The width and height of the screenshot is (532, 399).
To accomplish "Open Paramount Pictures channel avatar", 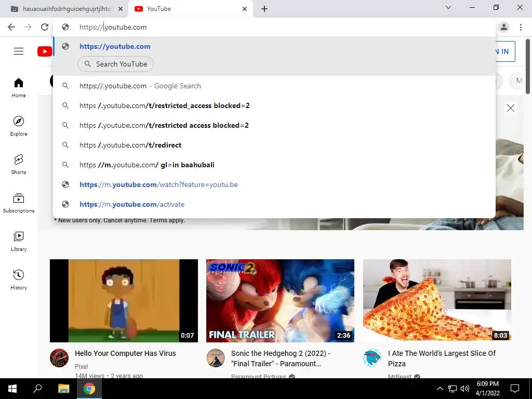I will [x=216, y=357].
